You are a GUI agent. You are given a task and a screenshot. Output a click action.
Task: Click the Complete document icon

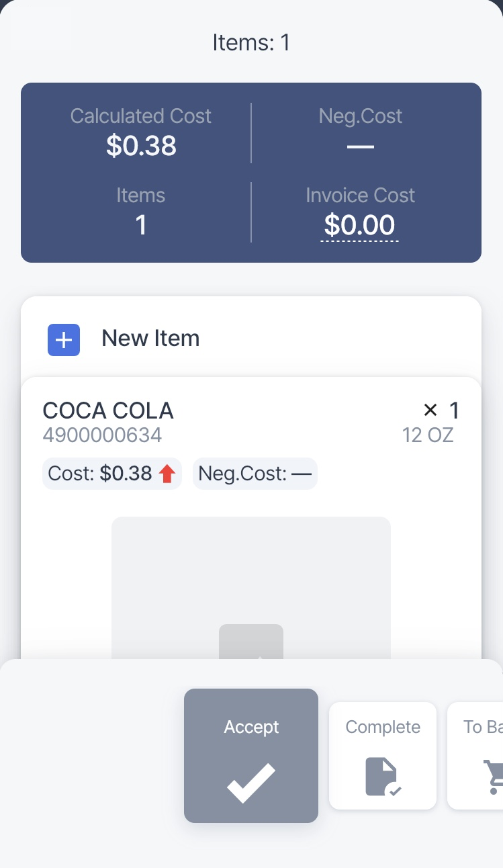(382, 777)
